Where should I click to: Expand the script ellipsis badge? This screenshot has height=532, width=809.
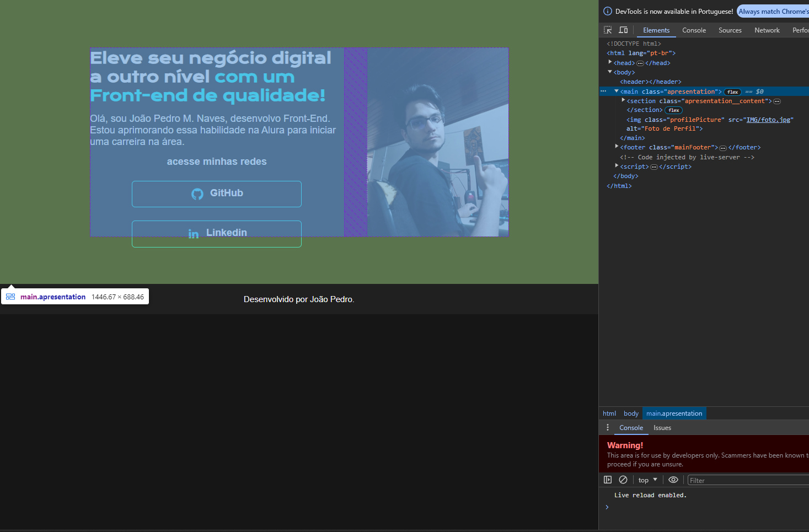tap(654, 167)
